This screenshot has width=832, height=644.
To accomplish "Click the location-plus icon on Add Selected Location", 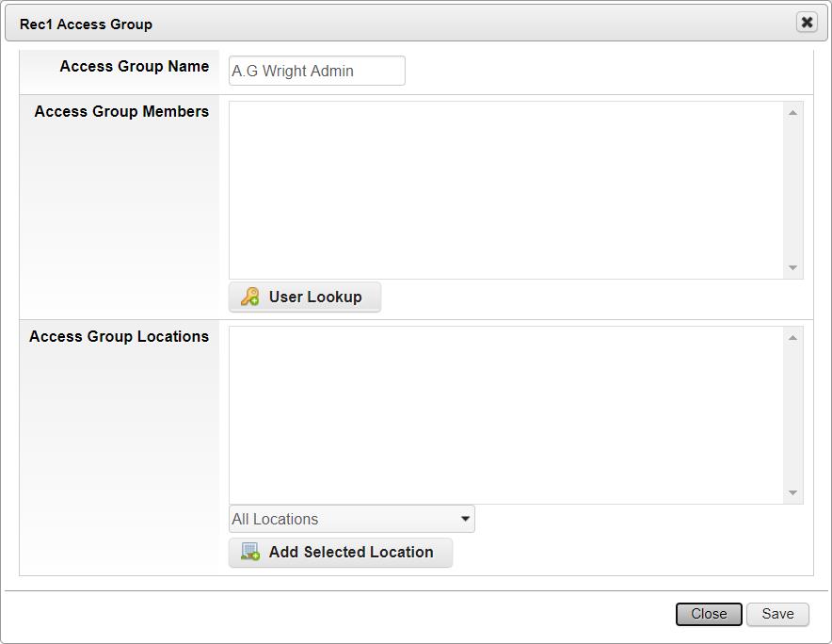I will click(x=250, y=552).
